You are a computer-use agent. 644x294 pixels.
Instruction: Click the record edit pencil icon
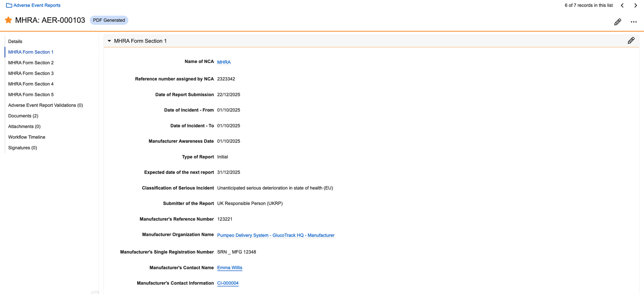[x=618, y=22]
